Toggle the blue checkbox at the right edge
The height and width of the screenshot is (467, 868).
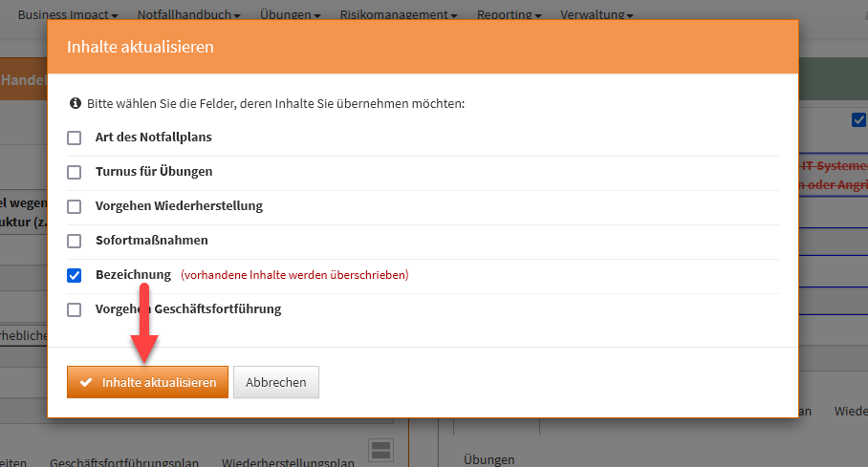[x=857, y=120]
